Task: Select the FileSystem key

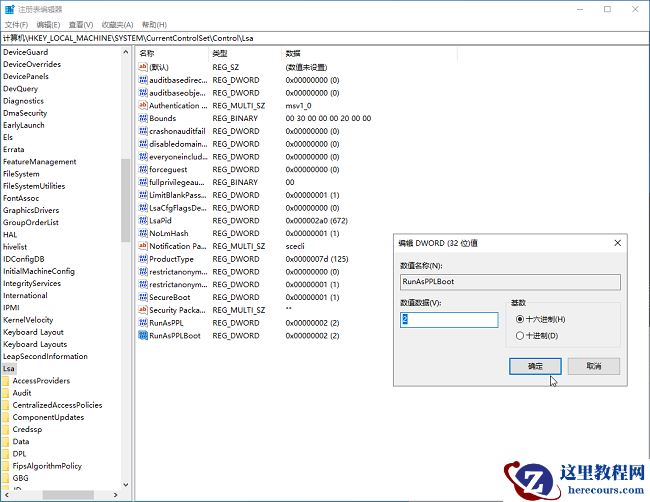Action: (21, 174)
